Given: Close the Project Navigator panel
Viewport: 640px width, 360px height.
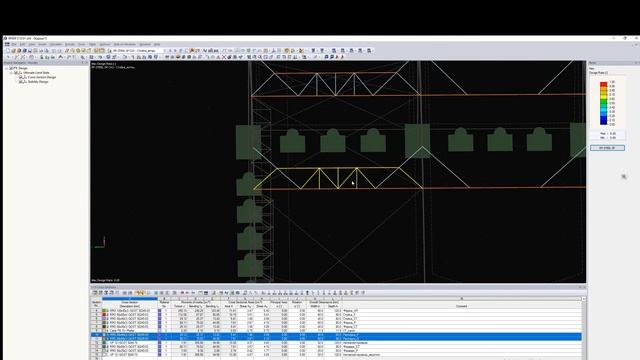Looking at the screenshot, I should (x=86, y=63).
